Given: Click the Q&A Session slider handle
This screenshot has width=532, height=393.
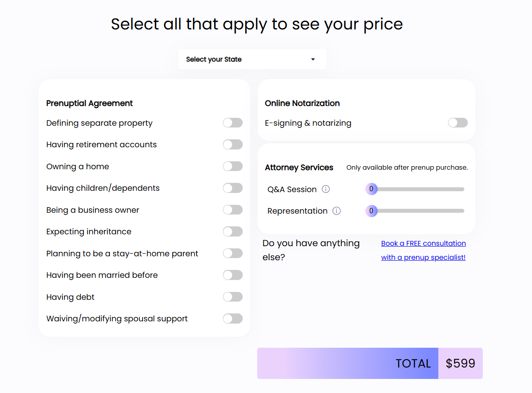Looking at the screenshot, I should click(371, 189).
